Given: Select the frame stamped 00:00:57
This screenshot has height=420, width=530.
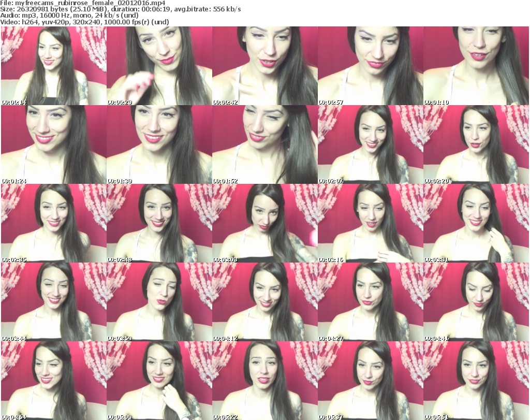Looking at the screenshot, I should click(371, 66).
